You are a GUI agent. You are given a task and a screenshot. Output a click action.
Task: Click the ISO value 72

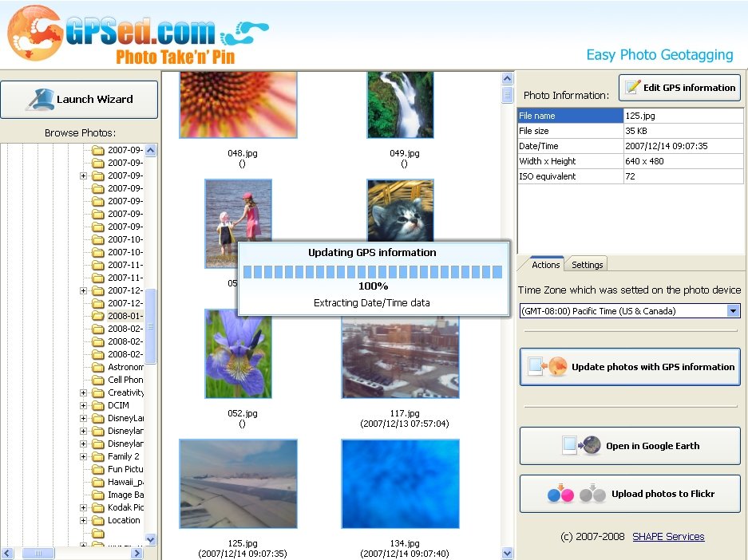tap(683, 176)
